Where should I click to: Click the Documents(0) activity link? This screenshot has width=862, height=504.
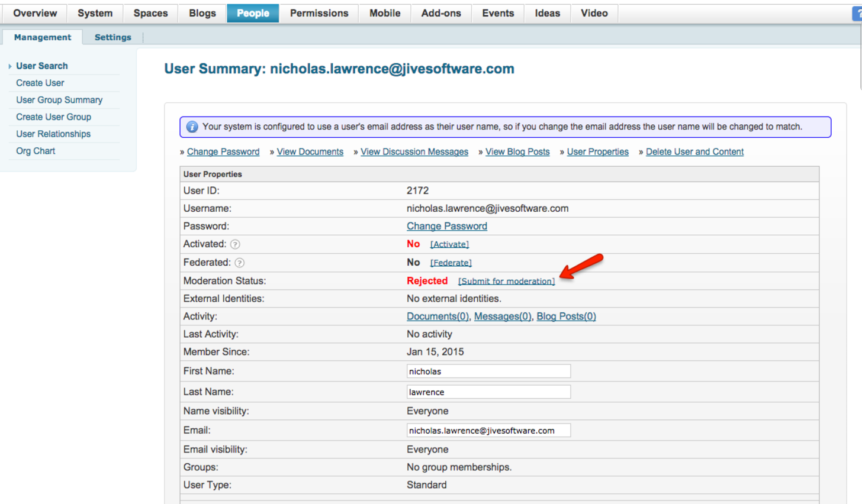[438, 316]
